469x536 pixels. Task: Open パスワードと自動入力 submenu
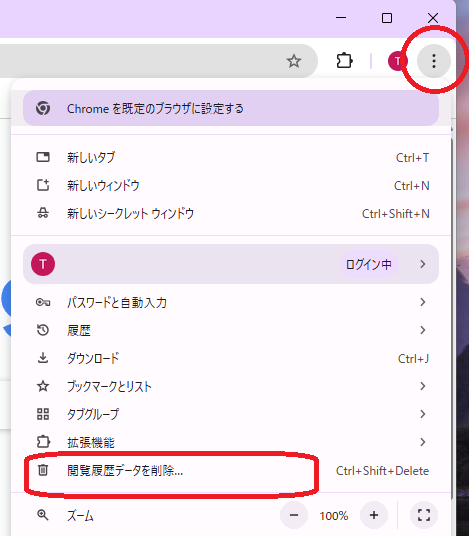[231, 303]
